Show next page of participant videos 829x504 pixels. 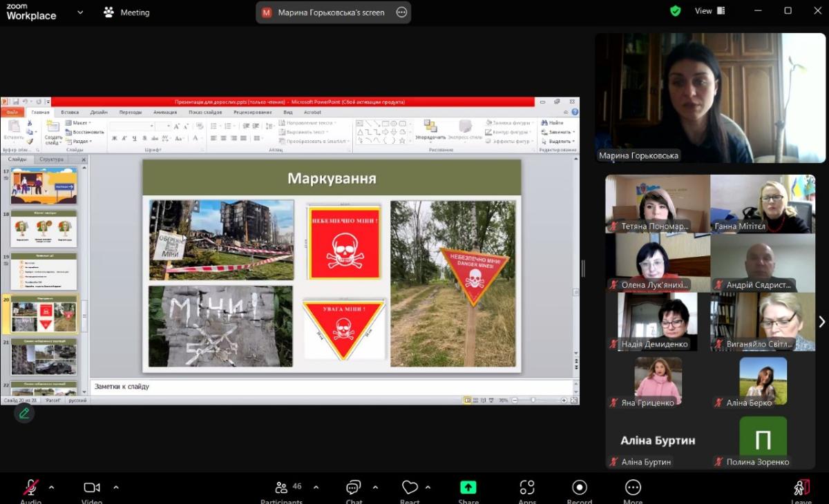821,322
